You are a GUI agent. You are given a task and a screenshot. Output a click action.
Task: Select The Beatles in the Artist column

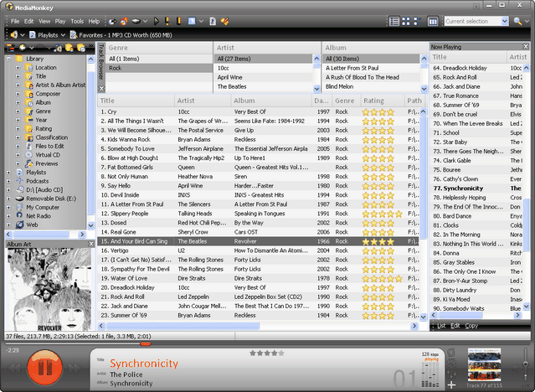tap(264, 86)
